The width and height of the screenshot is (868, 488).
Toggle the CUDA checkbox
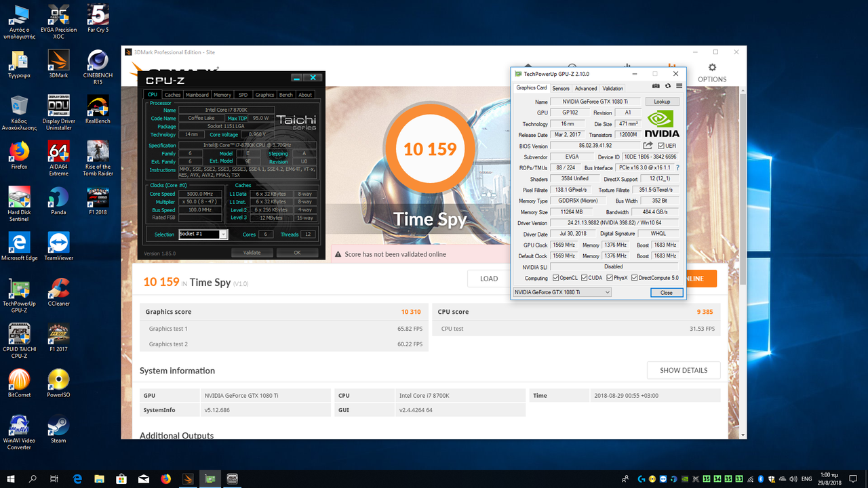click(x=583, y=278)
